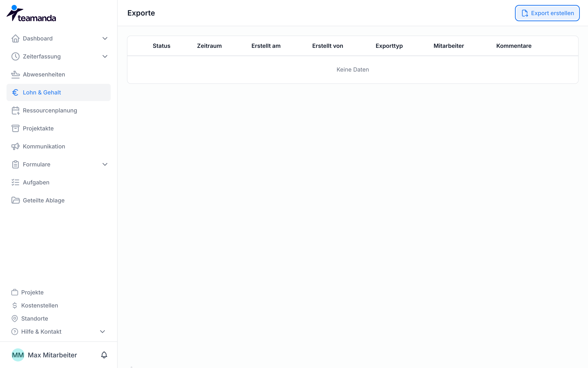Image resolution: width=588 pixels, height=368 pixels.
Task: Expand the Dashboard chevron
Action: (x=105, y=38)
